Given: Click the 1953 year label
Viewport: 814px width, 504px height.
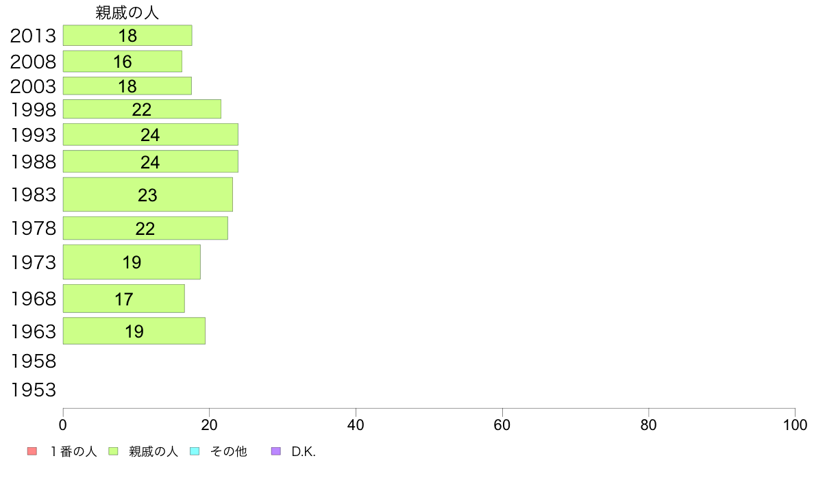Looking at the screenshot, I should (x=33, y=390).
